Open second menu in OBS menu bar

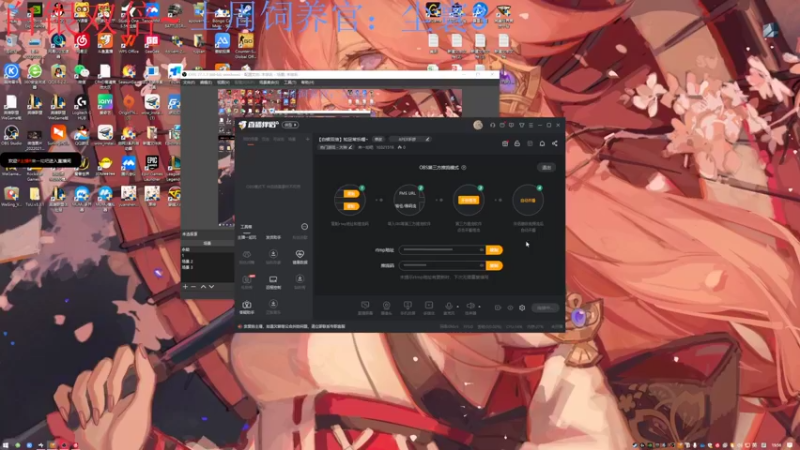(206, 82)
